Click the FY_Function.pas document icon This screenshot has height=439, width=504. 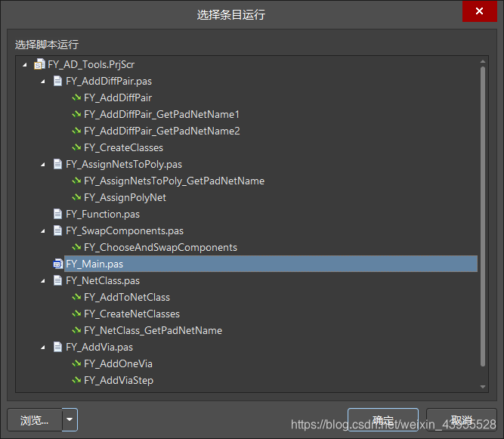point(57,215)
